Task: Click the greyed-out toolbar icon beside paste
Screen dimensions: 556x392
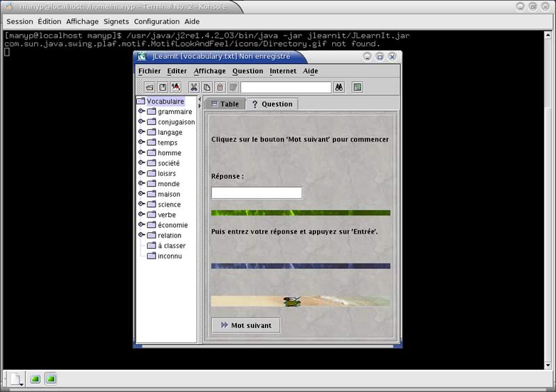Action: tap(233, 88)
